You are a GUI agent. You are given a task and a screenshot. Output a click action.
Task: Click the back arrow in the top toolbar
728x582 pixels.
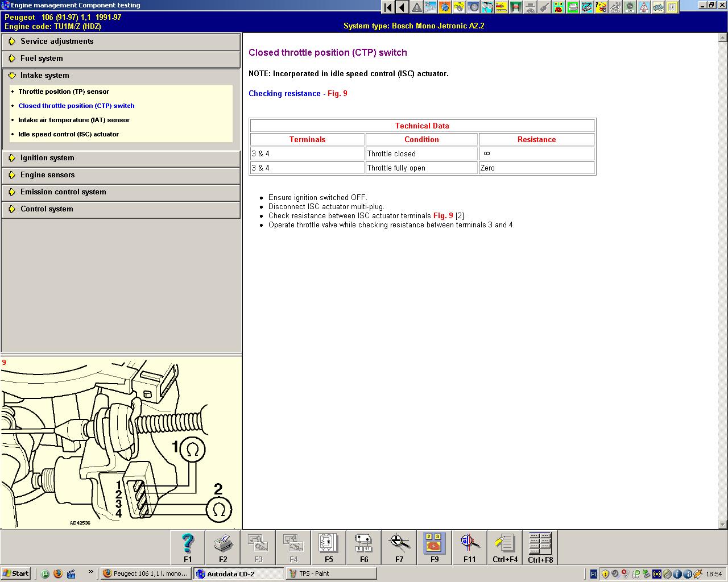click(402, 7)
